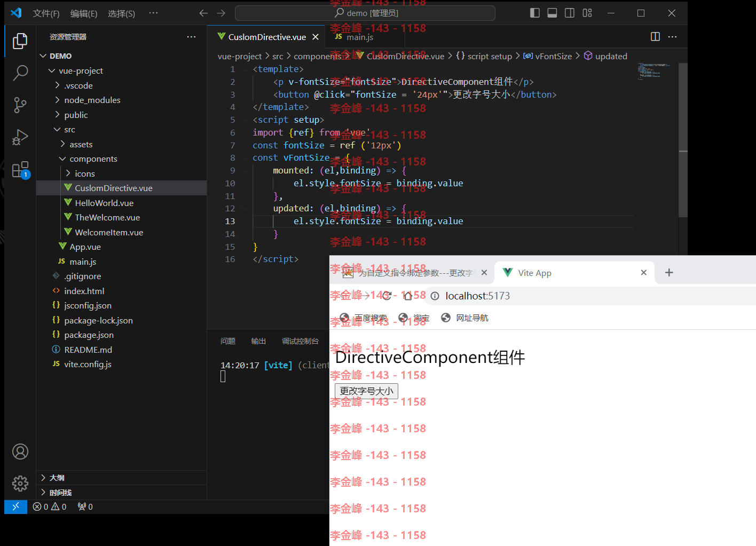
Task: Open a new browser tab
Action: [x=669, y=273]
